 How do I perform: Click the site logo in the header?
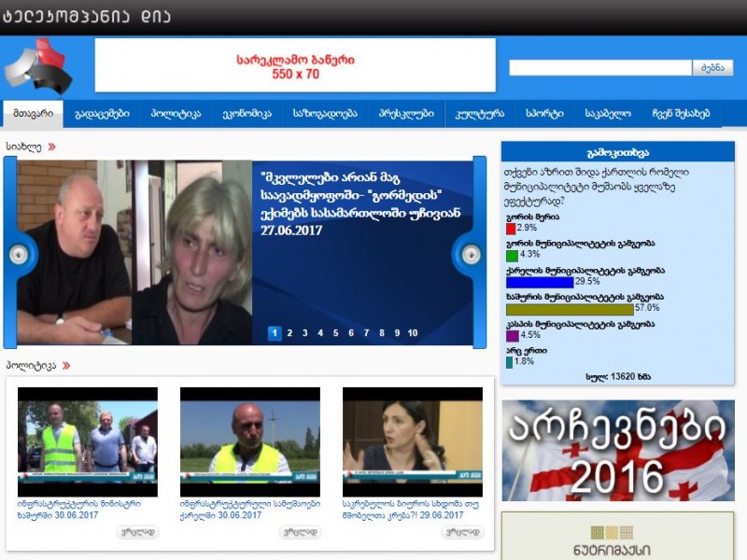35,65
